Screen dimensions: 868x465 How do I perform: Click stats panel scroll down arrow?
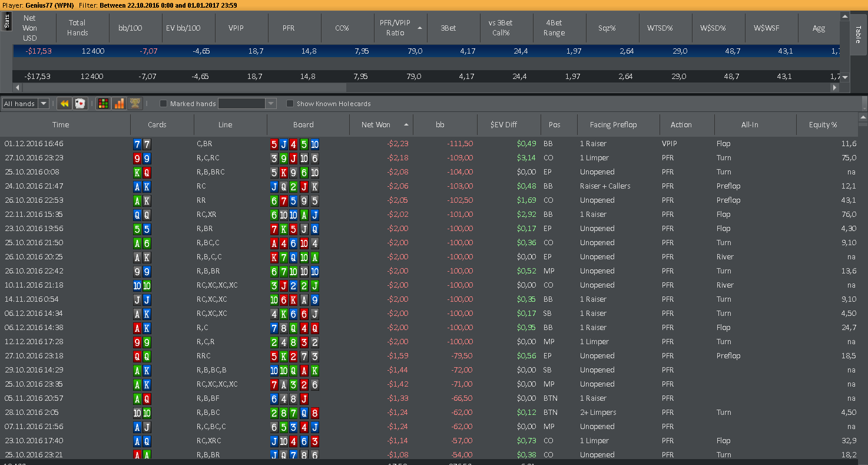[x=845, y=77]
